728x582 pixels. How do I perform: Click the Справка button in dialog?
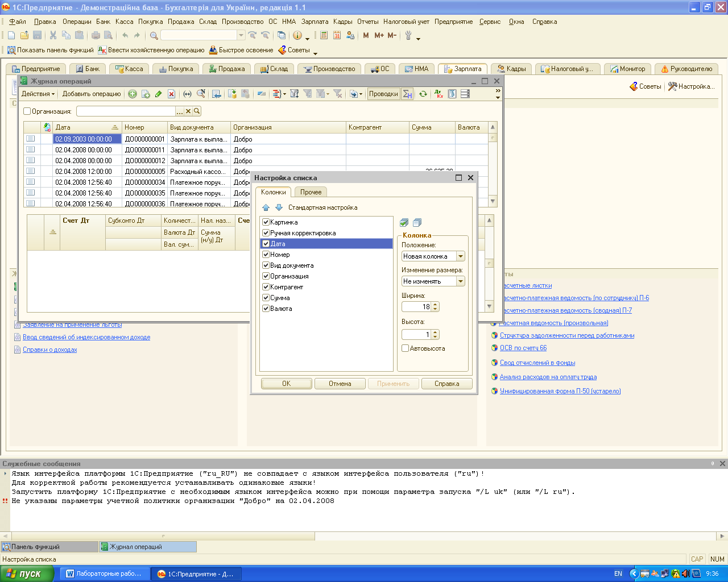pyautogui.click(x=447, y=384)
